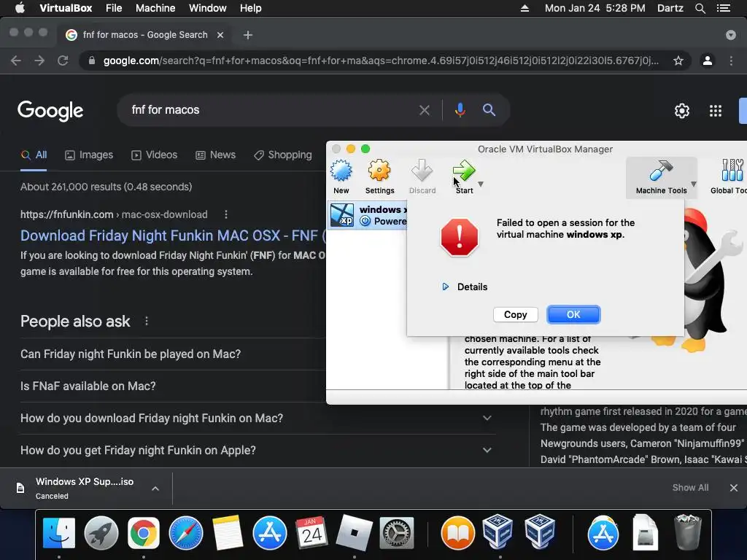Switch to the Images tab
This screenshot has width=747, height=560.
point(89,155)
